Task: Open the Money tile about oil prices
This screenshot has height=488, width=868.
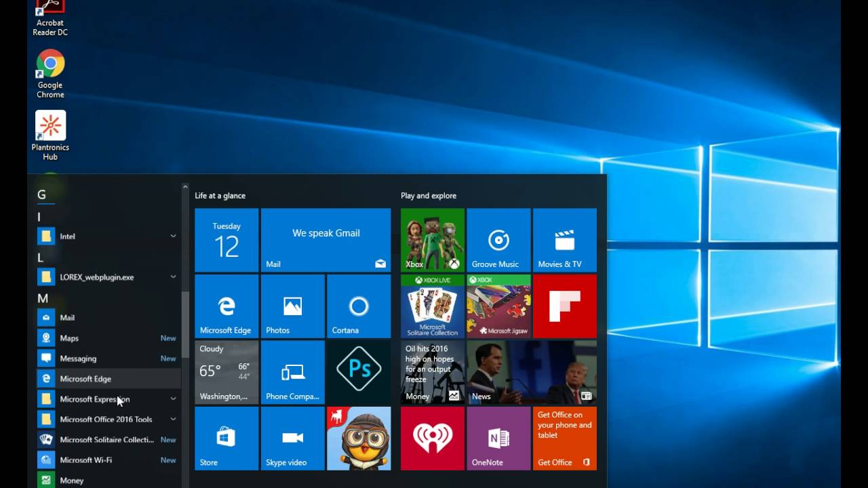Action: click(433, 372)
